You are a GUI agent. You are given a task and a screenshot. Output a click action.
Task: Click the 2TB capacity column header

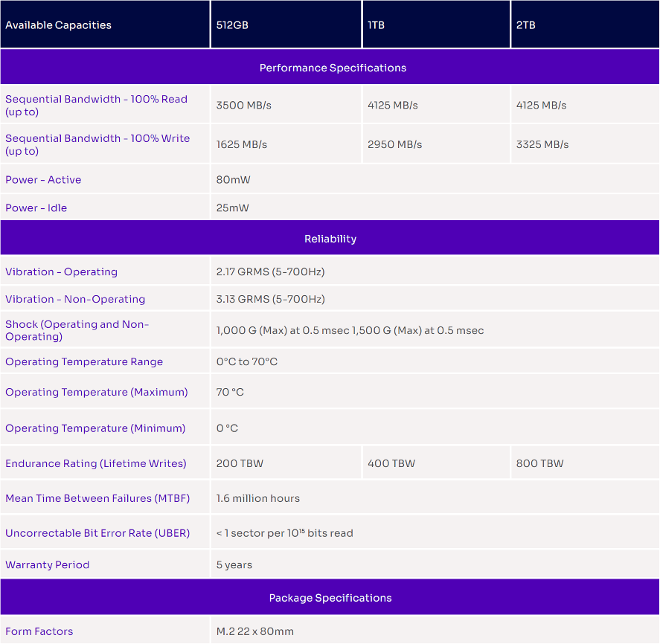(x=525, y=25)
